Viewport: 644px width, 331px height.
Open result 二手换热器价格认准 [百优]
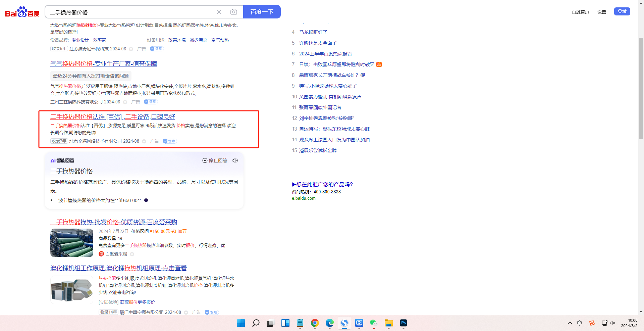click(x=113, y=117)
